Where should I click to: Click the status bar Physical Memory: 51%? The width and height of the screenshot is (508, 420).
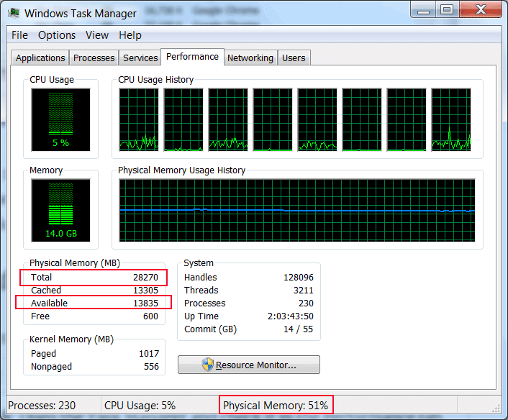(x=276, y=406)
